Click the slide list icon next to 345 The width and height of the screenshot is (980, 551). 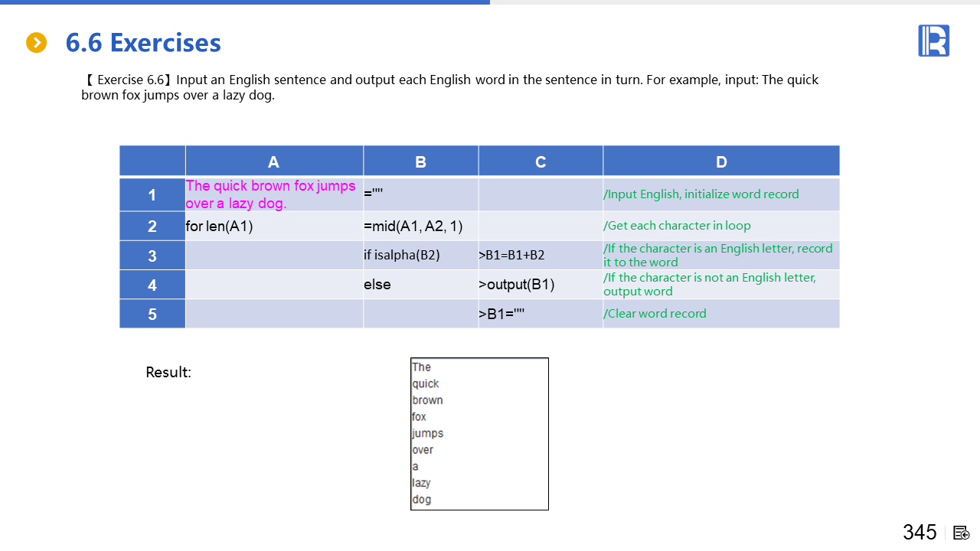tap(962, 533)
